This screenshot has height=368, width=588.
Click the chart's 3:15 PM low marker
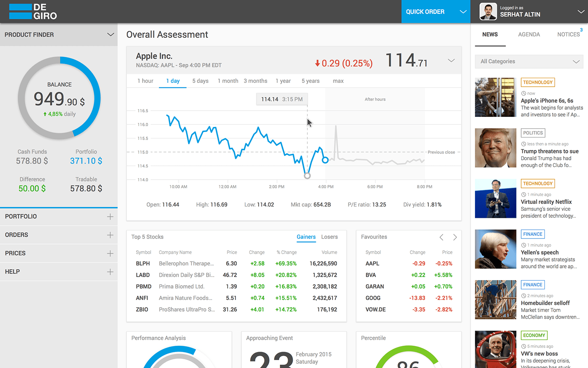coord(307,176)
